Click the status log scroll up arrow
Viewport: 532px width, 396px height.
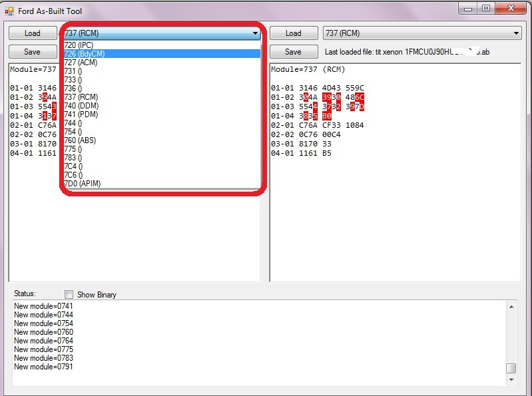point(511,307)
